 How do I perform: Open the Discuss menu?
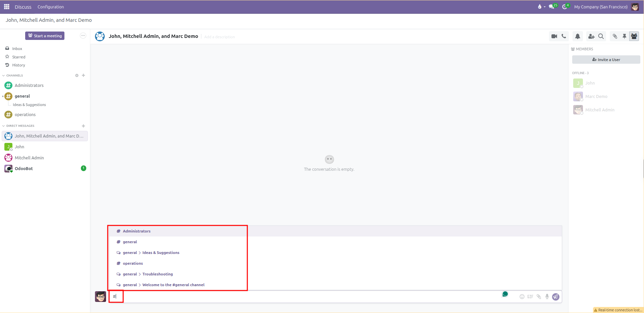point(23,7)
